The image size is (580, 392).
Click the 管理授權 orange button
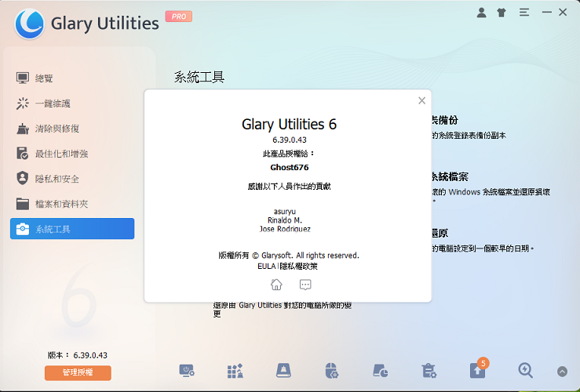tap(78, 372)
